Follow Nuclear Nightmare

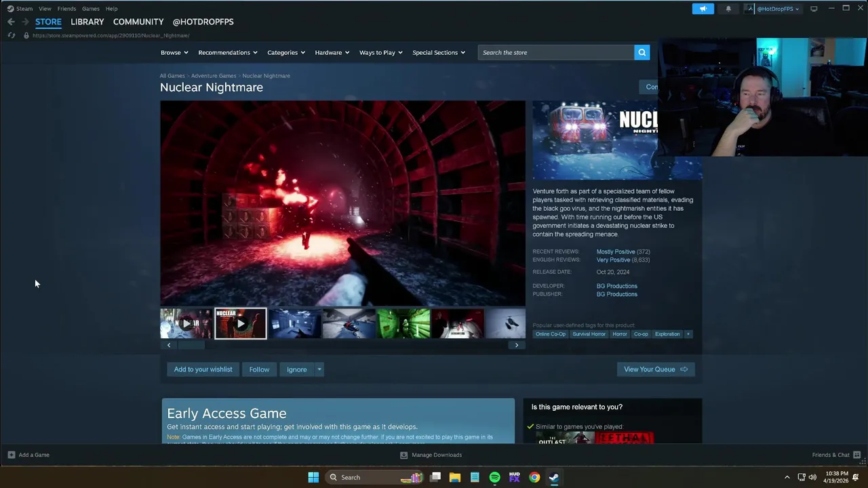click(259, 369)
